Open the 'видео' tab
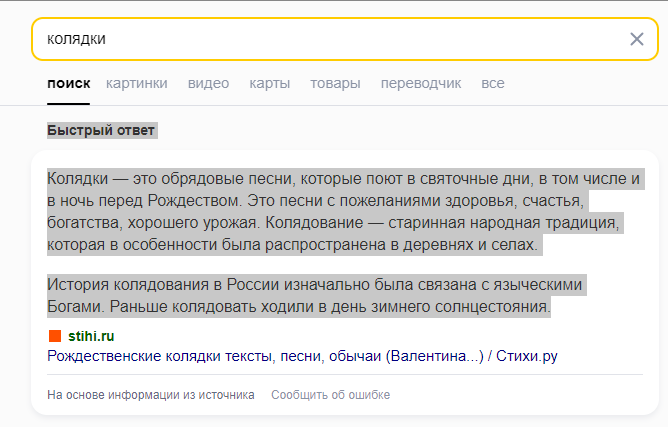 [208, 83]
